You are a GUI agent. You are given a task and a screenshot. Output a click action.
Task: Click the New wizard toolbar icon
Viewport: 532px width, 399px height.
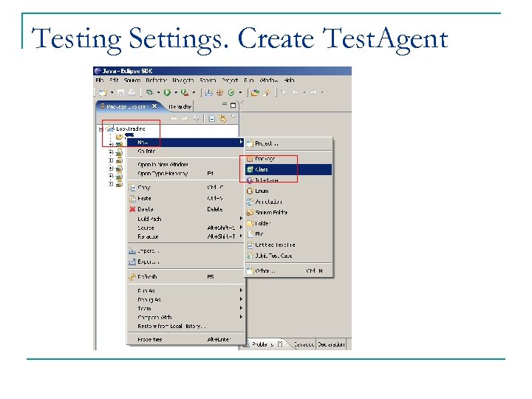tap(103, 92)
